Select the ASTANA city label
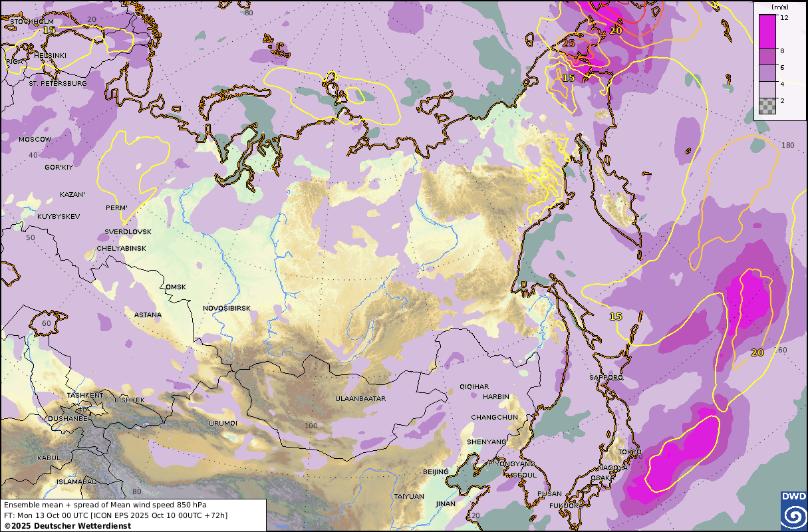Screen dimensions: 808x532 [148, 314]
